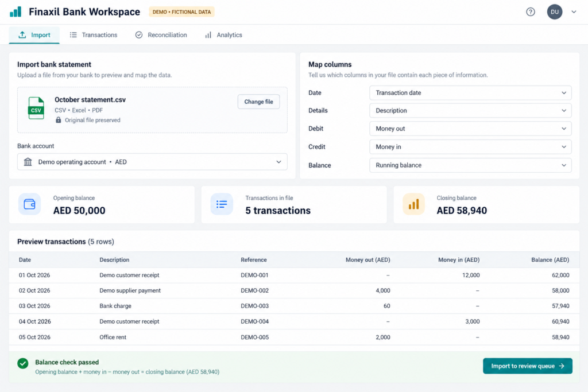This screenshot has width=588, height=392.
Task: Click the Date column header
Action: tap(25, 260)
